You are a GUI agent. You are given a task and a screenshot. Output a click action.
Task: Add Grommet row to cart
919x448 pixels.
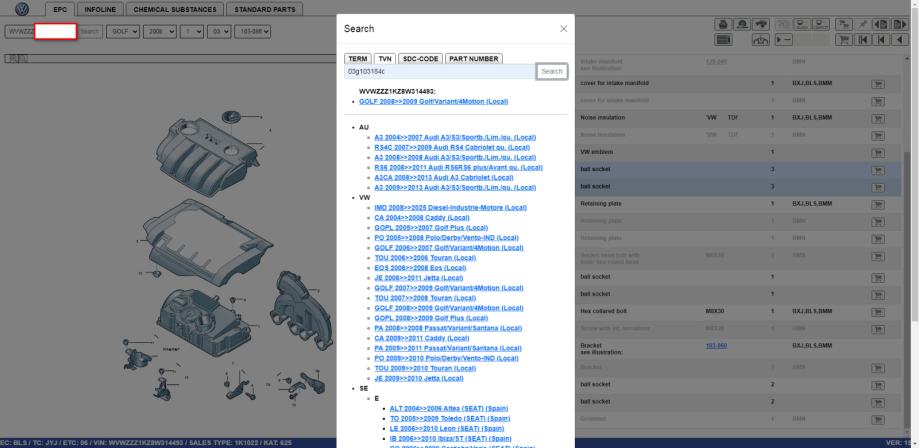[x=878, y=419]
